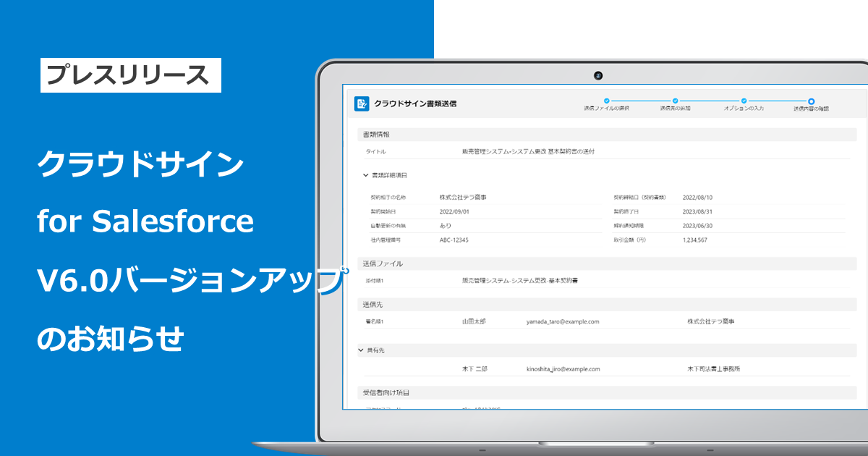The height and width of the screenshot is (456, 868).
Task: Click the 送信先 section header
Action: coord(607,304)
